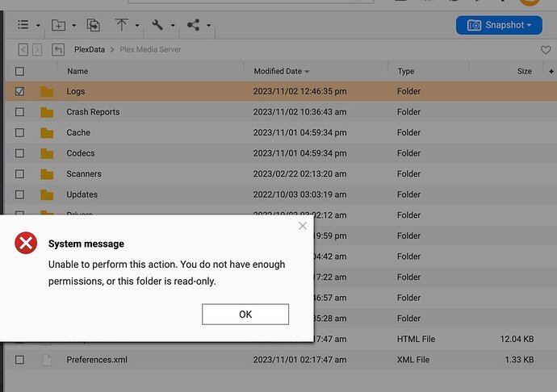This screenshot has height=392, width=557.
Task: Check the Scanners folder checkbox
Action: click(20, 174)
